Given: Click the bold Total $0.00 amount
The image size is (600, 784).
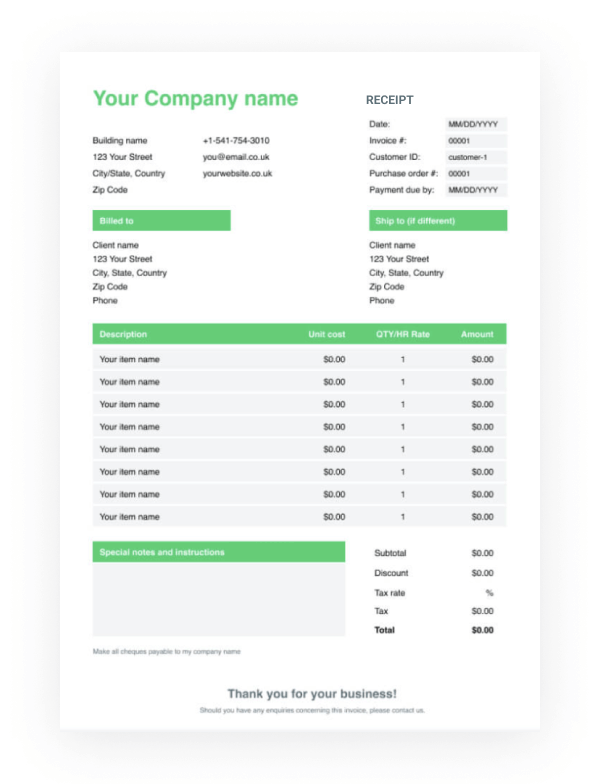Looking at the screenshot, I should (482, 630).
